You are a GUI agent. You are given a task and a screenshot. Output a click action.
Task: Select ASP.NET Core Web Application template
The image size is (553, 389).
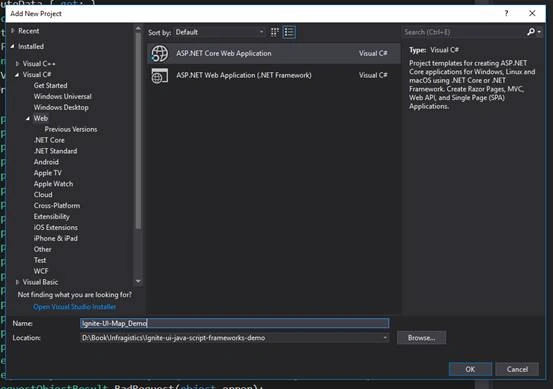[274, 54]
